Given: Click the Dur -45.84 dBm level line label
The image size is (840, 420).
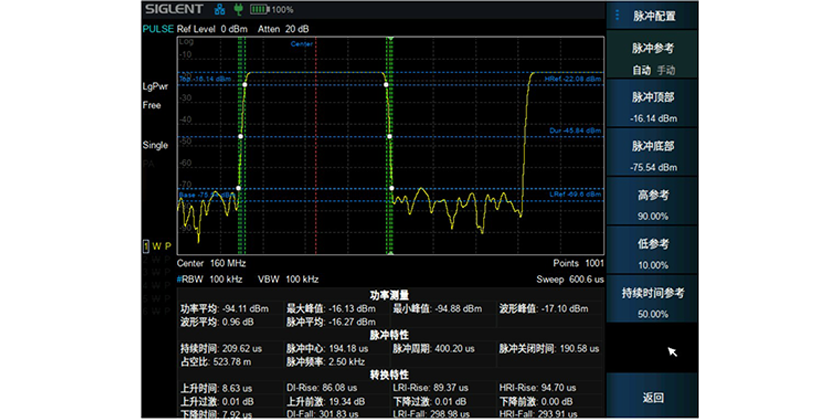Looking at the screenshot, I should 574,131.
